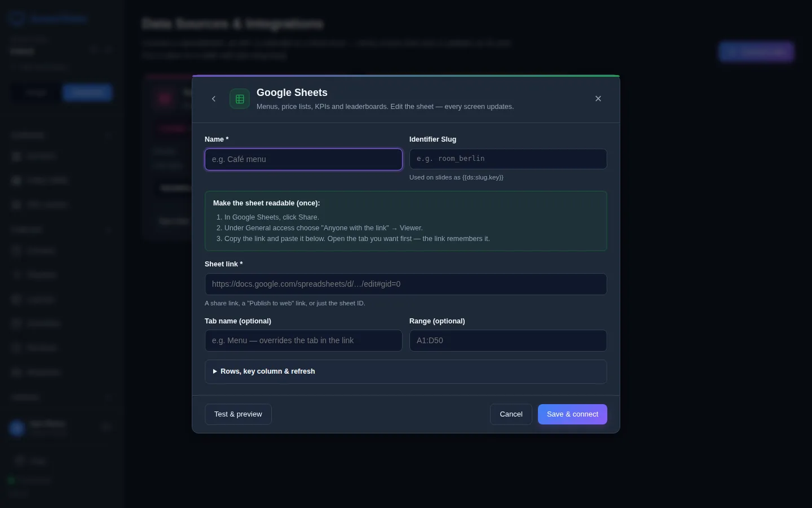Click the blue user avatar in the sidebar

(x=17, y=428)
